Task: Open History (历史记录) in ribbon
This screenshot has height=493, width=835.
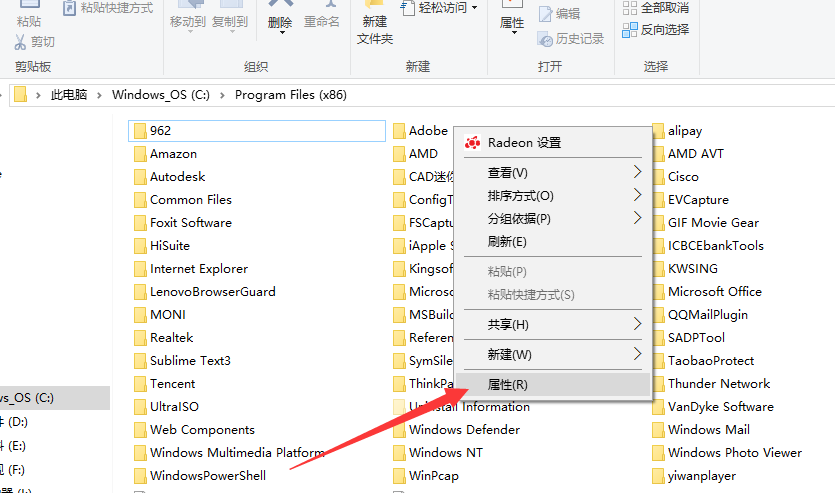Action: pos(571,38)
